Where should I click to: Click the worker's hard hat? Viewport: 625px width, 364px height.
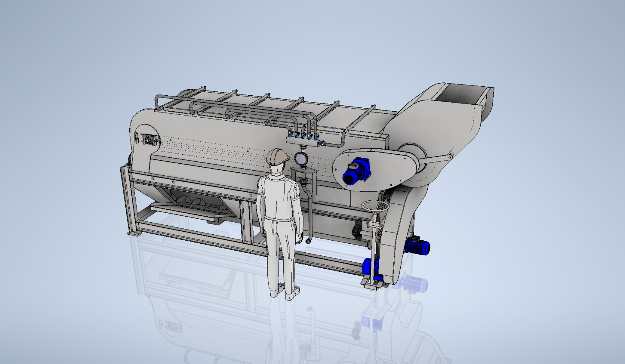[x=277, y=157]
